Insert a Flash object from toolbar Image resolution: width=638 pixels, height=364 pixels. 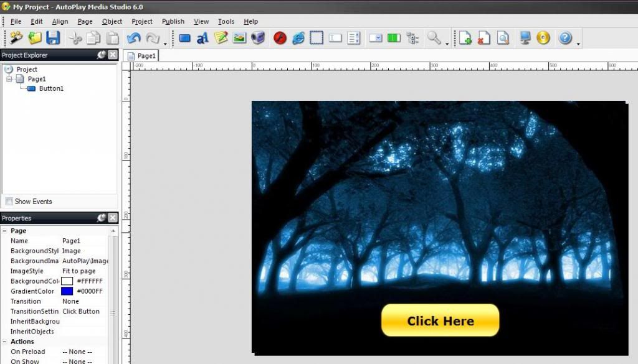point(280,38)
